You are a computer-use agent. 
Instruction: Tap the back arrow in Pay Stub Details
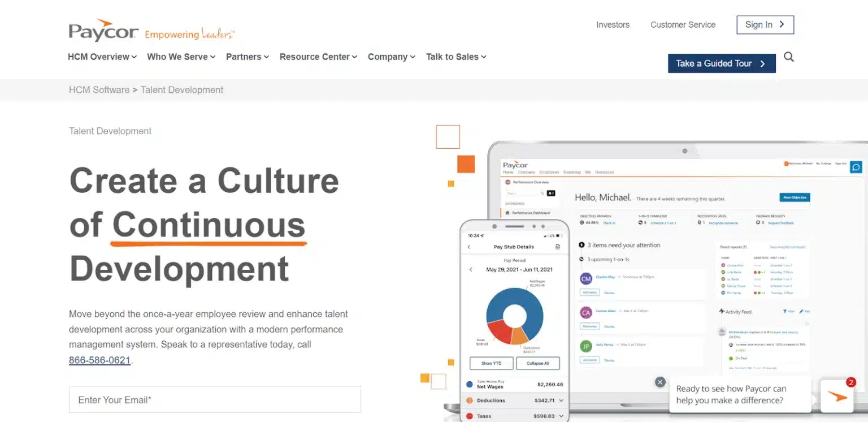[x=468, y=247]
